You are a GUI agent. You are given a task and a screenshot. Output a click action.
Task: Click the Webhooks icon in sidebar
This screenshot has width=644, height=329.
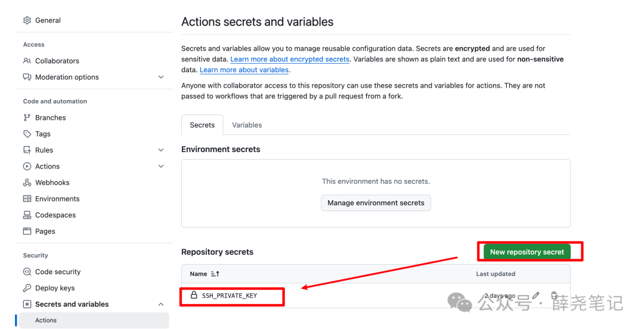click(27, 183)
